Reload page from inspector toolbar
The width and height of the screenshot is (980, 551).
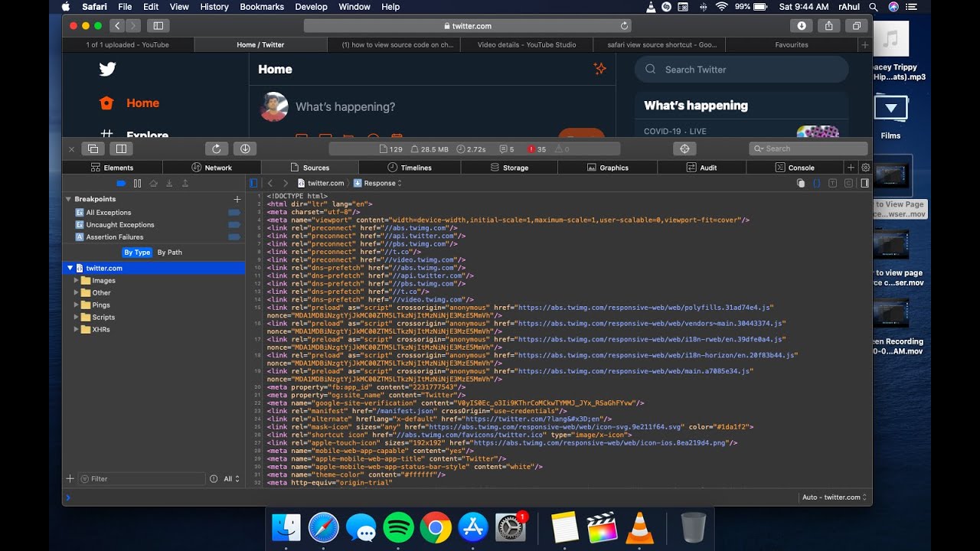pos(216,149)
